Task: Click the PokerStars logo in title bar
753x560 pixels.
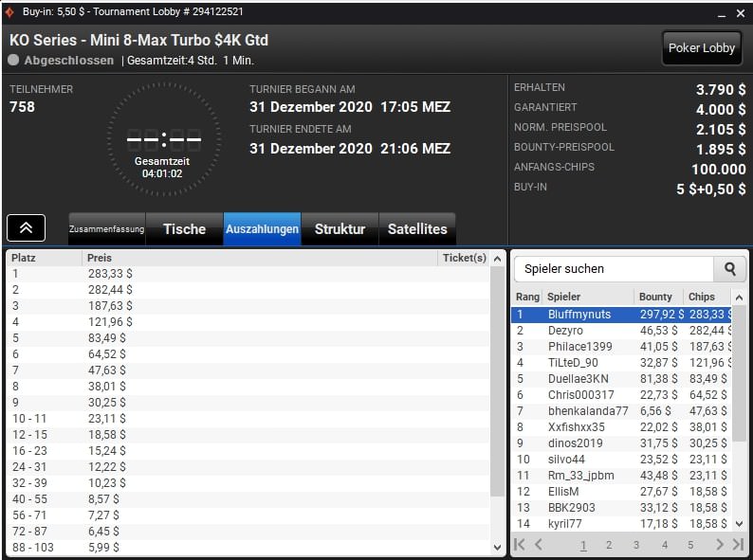Action: point(11,12)
